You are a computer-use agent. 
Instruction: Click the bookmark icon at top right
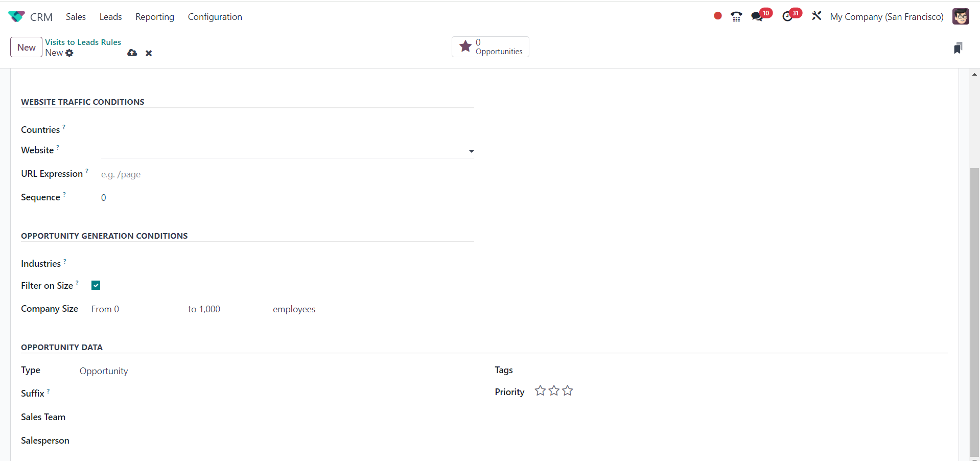[958, 48]
